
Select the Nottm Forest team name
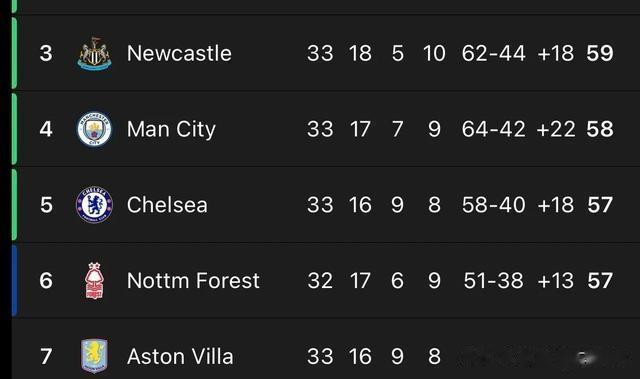(193, 281)
